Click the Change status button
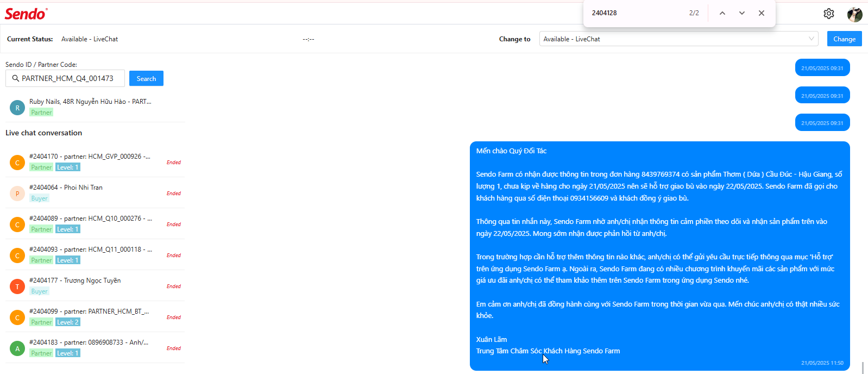Screen dimensions: 868x374 point(844,39)
